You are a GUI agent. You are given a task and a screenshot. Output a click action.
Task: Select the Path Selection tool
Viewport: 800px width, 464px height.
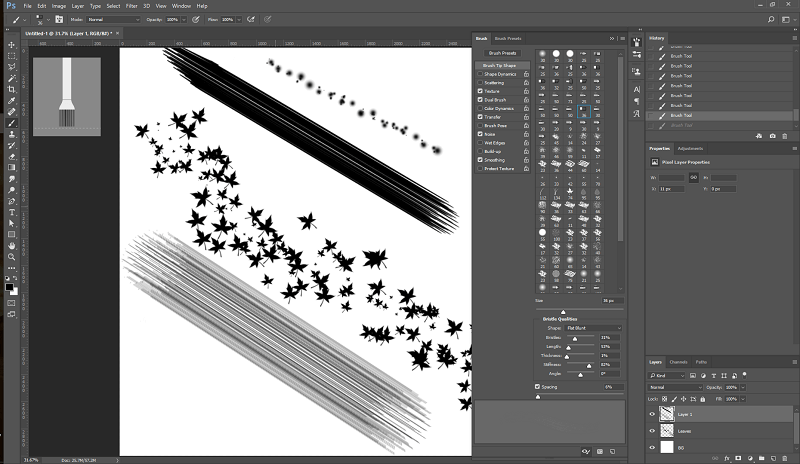tap(11, 224)
